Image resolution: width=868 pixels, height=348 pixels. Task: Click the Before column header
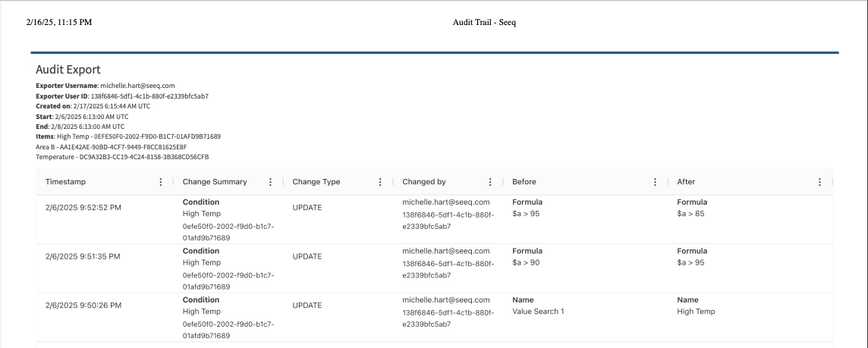[x=524, y=182]
